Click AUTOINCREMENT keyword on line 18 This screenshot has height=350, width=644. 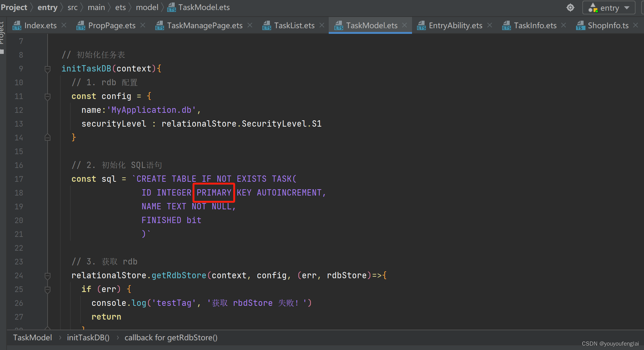(289, 192)
